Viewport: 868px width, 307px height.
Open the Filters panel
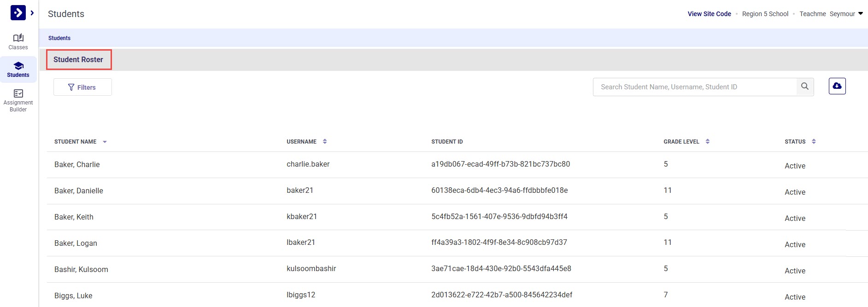coord(82,87)
